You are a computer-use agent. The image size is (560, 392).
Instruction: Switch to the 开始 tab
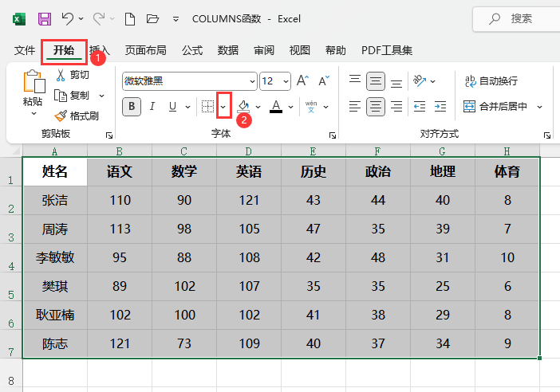(x=64, y=50)
